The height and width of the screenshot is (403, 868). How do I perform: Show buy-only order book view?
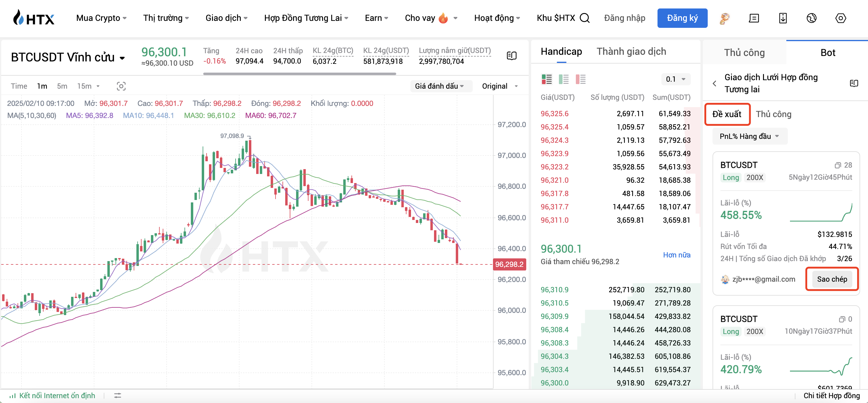coord(563,80)
